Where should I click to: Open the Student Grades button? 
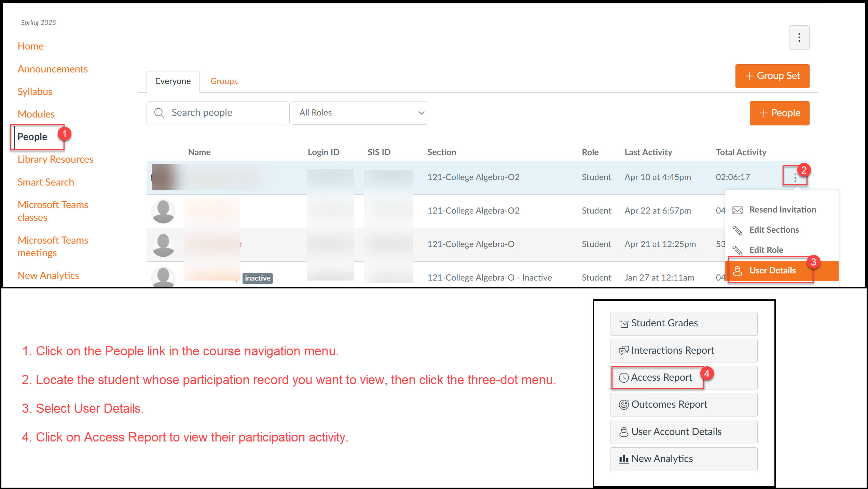683,323
